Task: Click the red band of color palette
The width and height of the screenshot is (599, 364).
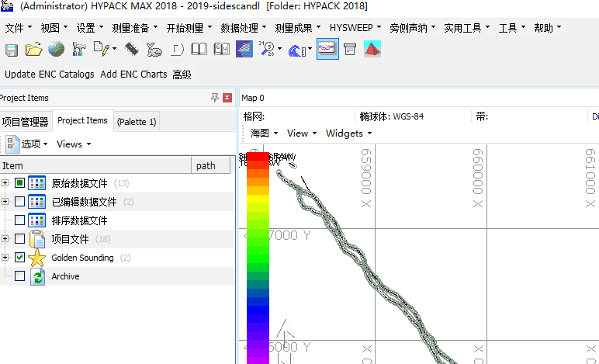Action: click(x=258, y=156)
